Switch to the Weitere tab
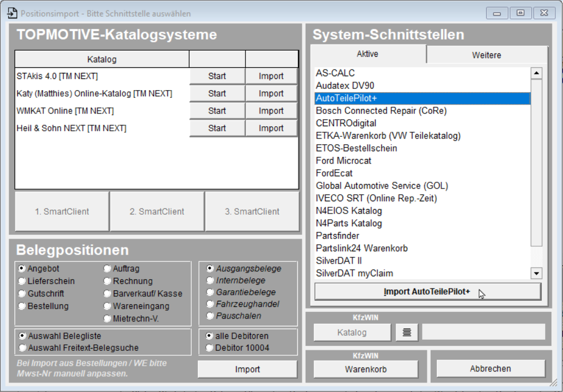 pos(487,56)
